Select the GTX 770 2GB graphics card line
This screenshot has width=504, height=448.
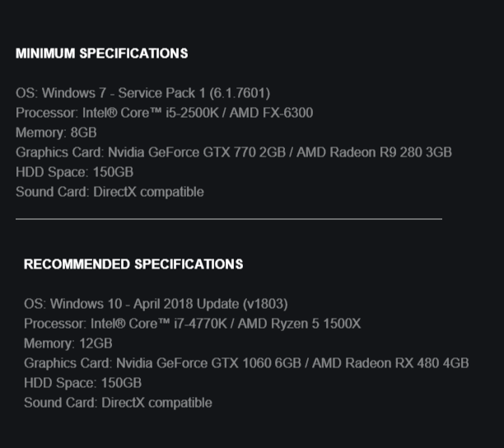[x=234, y=152]
